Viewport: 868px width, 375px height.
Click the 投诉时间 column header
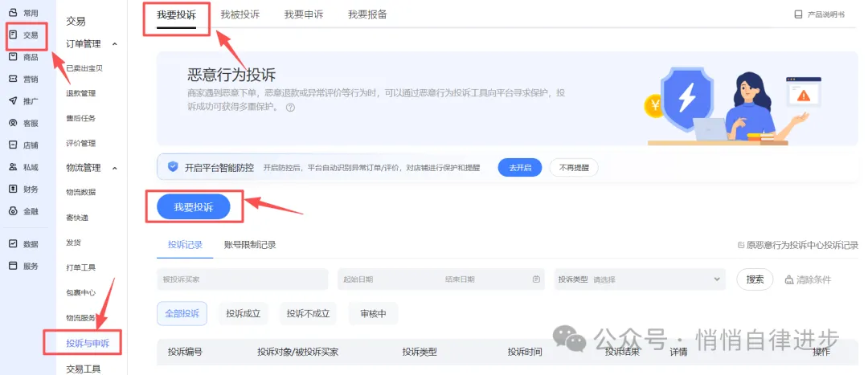pyautogui.click(x=525, y=352)
